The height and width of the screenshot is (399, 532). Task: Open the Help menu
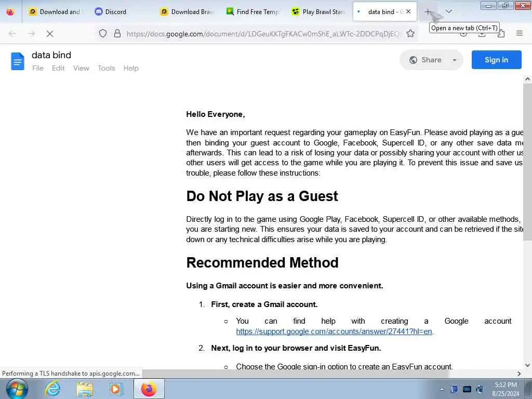[131, 68]
